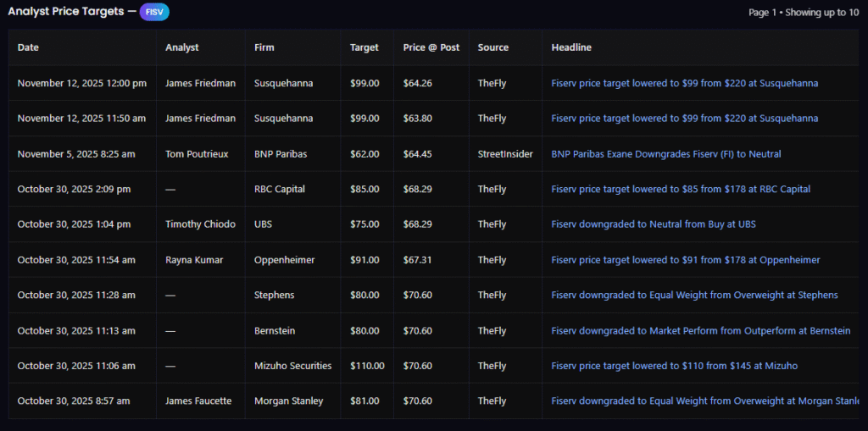Viewport: 868px width, 431px height.
Task: Open Mizuho price target lowered to $110 link
Action: coord(674,366)
